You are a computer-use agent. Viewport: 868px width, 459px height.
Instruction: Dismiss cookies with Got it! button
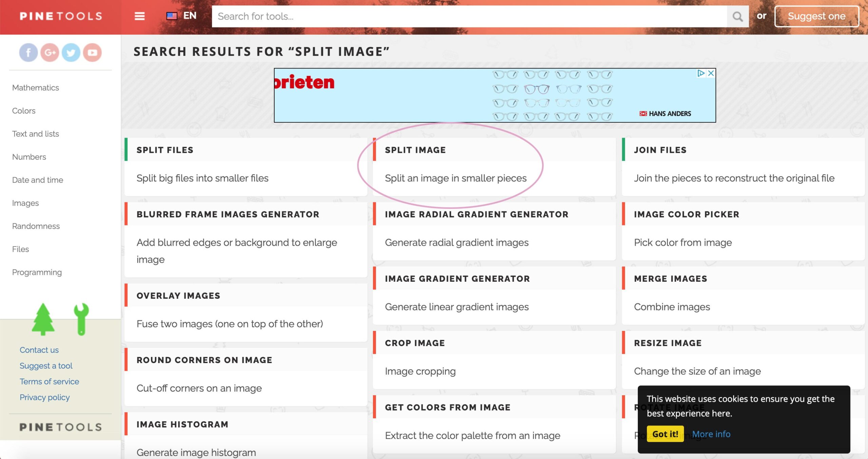pos(665,434)
